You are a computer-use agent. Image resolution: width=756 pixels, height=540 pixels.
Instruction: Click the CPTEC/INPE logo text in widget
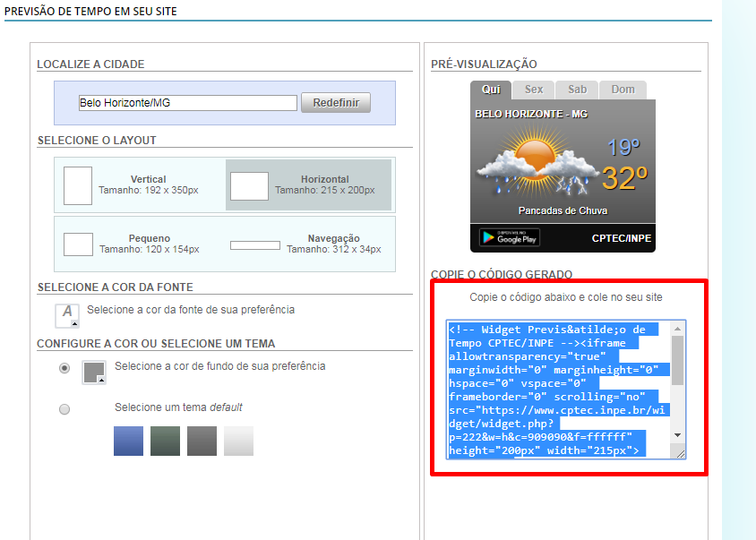[x=621, y=238]
